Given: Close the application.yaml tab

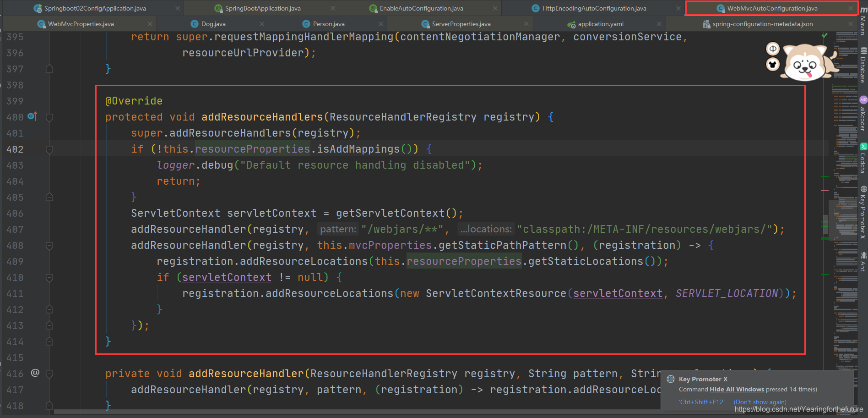Looking at the screenshot, I should (659, 24).
